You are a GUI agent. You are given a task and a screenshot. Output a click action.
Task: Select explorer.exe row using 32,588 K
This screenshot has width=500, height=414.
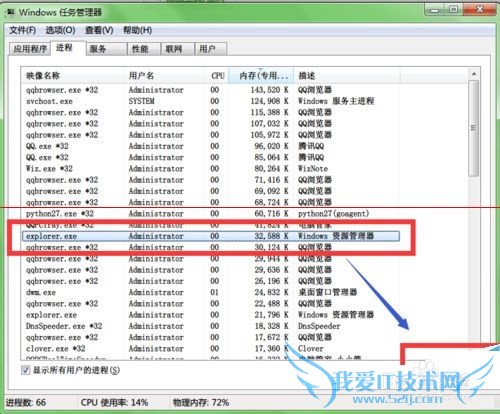click(211, 236)
